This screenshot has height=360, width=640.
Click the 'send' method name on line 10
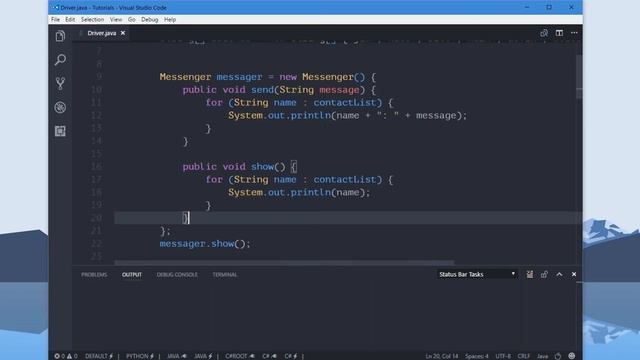coord(262,90)
